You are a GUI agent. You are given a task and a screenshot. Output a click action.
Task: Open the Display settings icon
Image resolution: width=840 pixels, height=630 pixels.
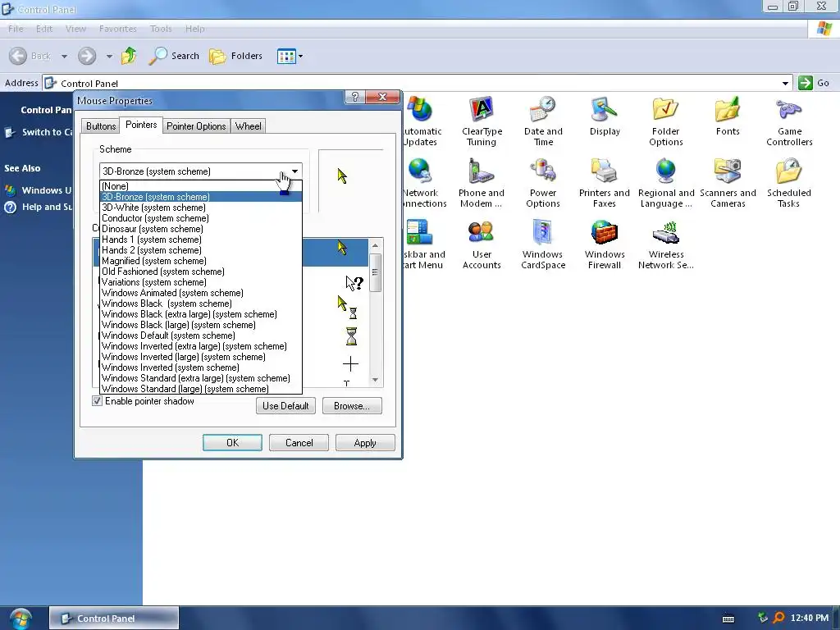(x=605, y=116)
